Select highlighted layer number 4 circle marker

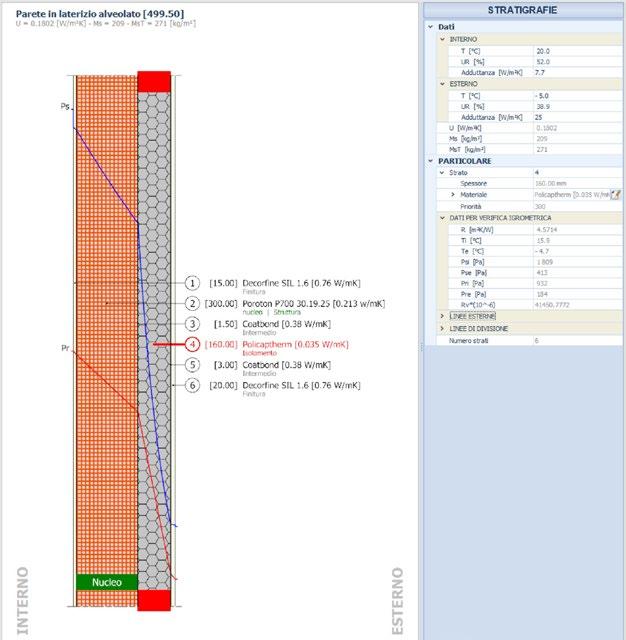click(192, 344)
